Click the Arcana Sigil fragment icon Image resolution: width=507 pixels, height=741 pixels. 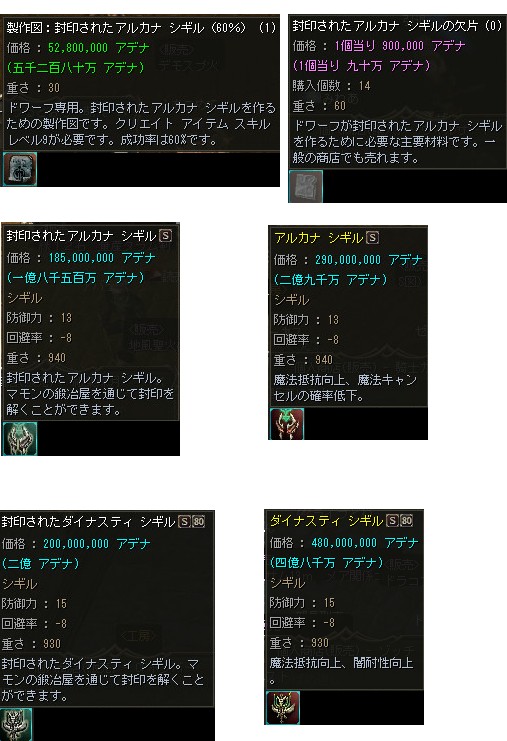[x=306, y=186]
